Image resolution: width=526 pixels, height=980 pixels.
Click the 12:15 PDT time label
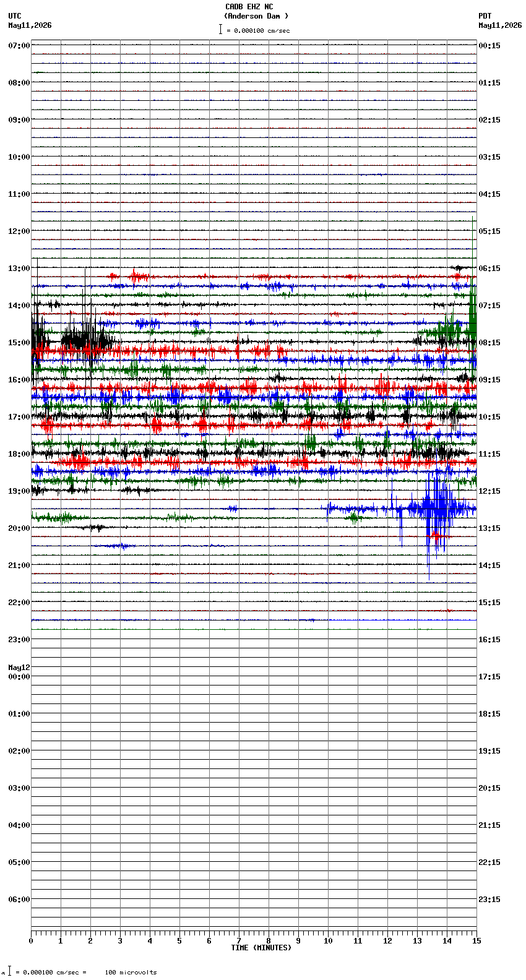(489, 491)
